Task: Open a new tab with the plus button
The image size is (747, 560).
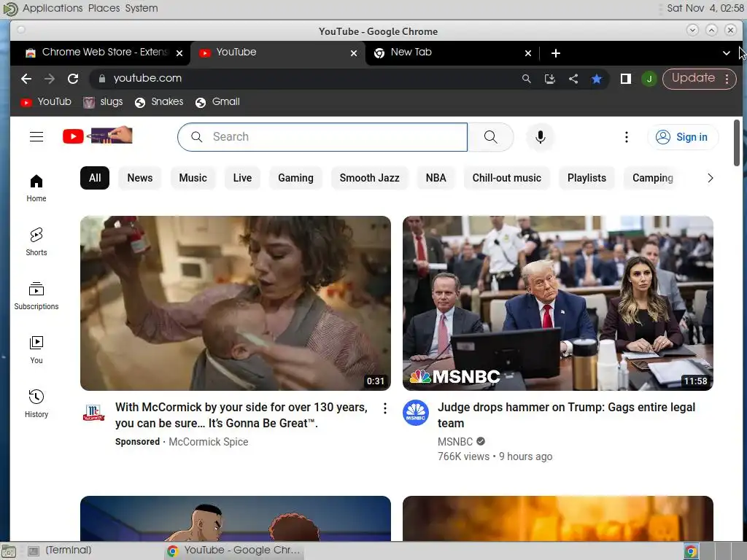Action: pyautogui.click(x=555, y=52)
